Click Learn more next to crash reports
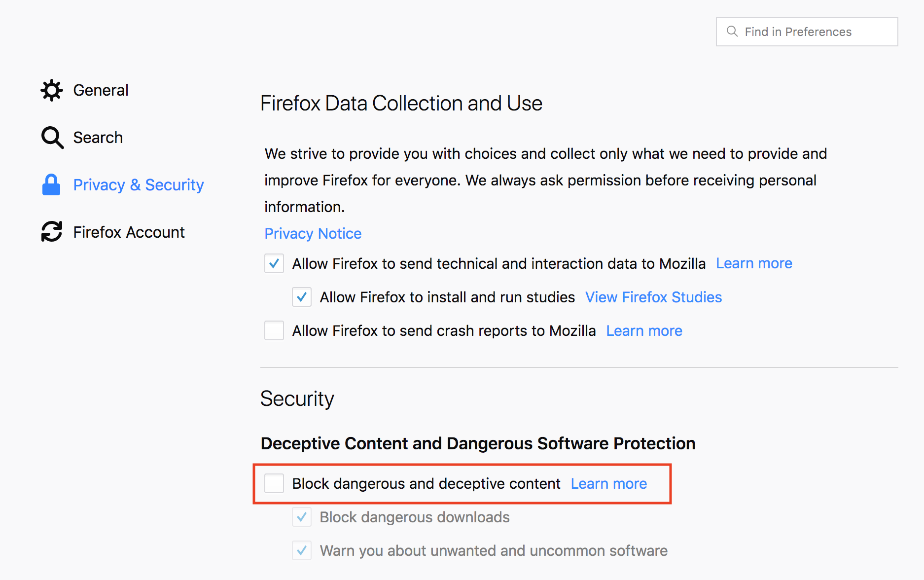Screen dimensions: 924x580 [x=644, y=330]
